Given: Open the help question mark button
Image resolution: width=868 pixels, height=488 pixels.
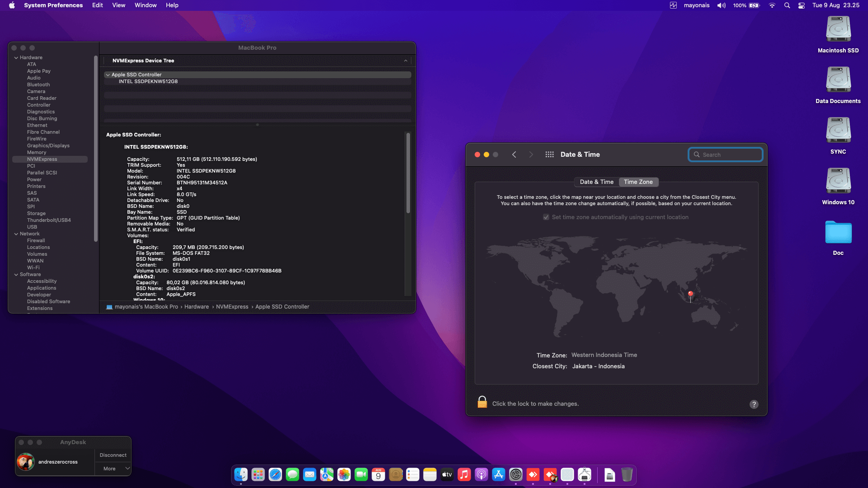Looking at the screenshot, I should tap(754, 404).
